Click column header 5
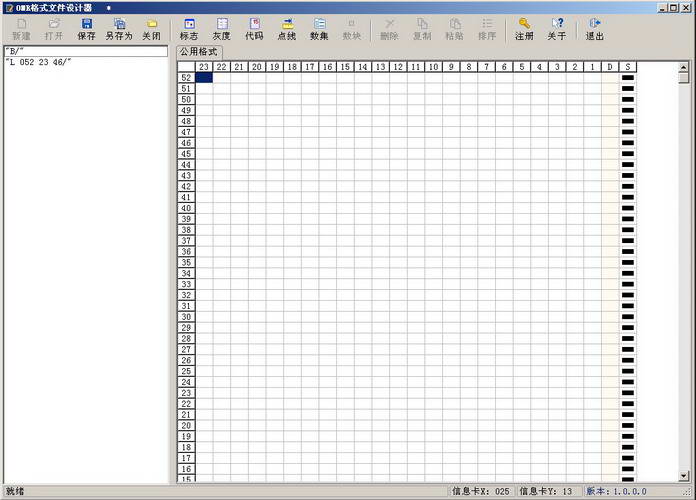 522,67
